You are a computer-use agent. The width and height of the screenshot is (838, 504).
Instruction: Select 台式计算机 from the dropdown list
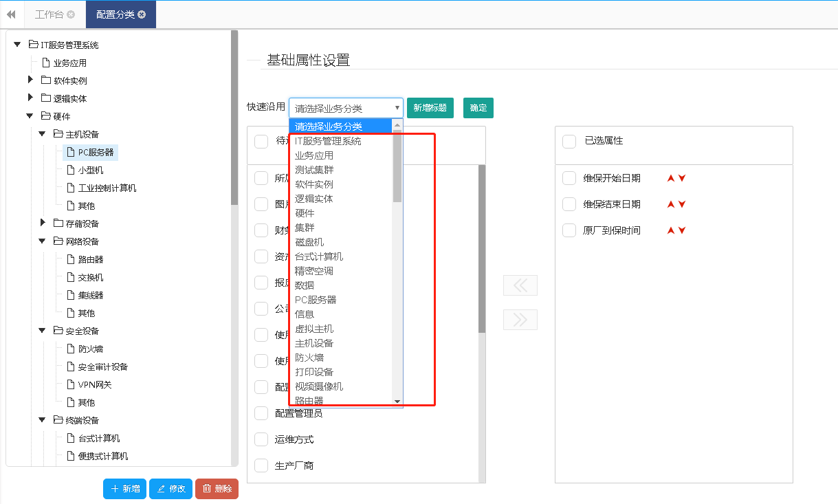[319, 256]
